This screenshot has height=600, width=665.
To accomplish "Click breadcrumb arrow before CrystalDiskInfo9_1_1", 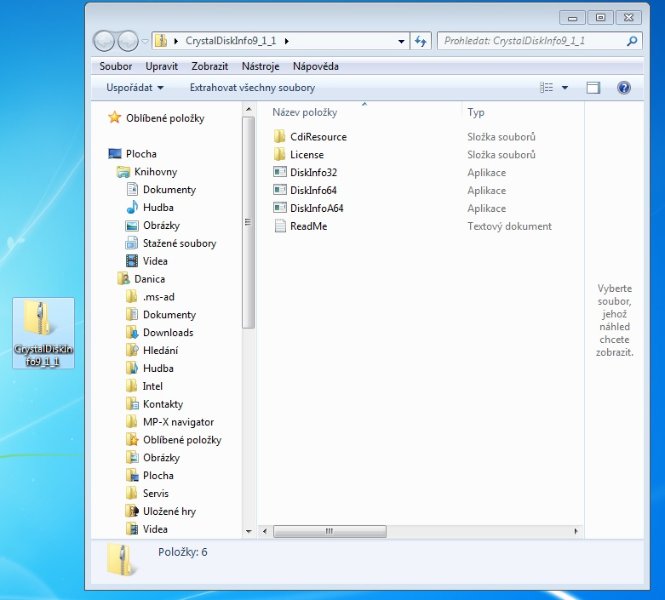I will click(x=176, y=41).
